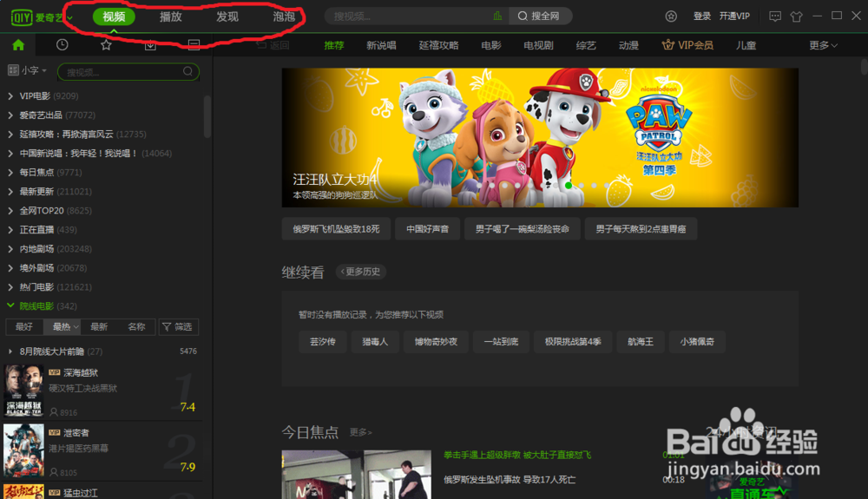This screenshot has height=499, width=868.
Task: Open the points medal icon near 登录
Action: coord(671,16)
